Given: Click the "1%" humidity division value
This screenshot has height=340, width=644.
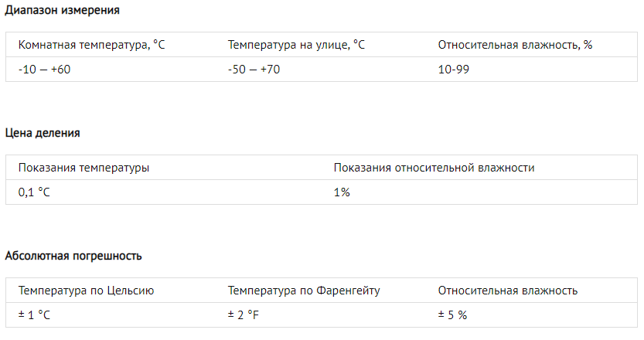Looking at the screenshot, I should (x=342, y=192).
